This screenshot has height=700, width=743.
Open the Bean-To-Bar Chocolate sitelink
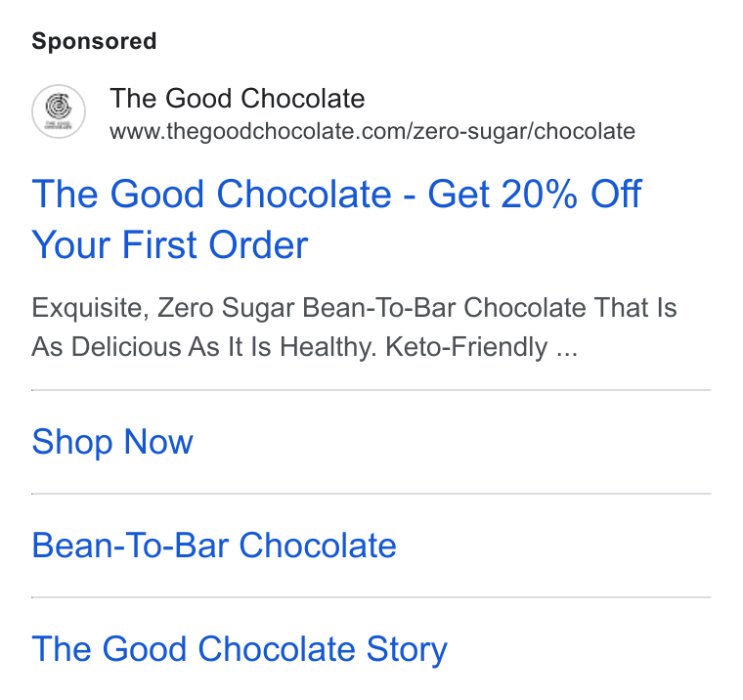214,545
